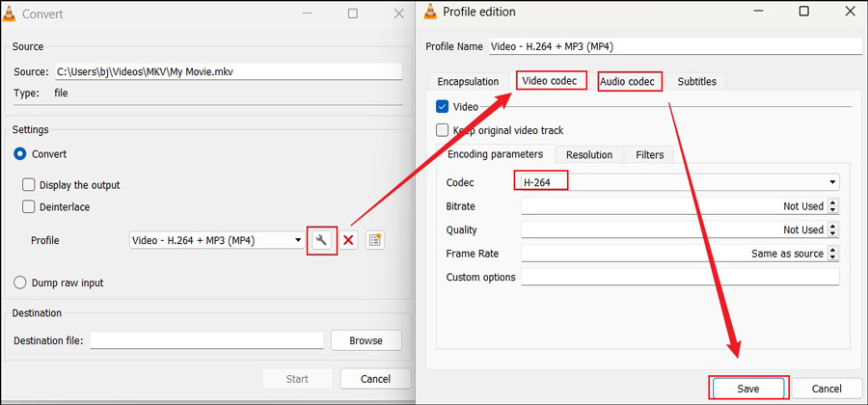Select the Convert radio button

(20, 154)
